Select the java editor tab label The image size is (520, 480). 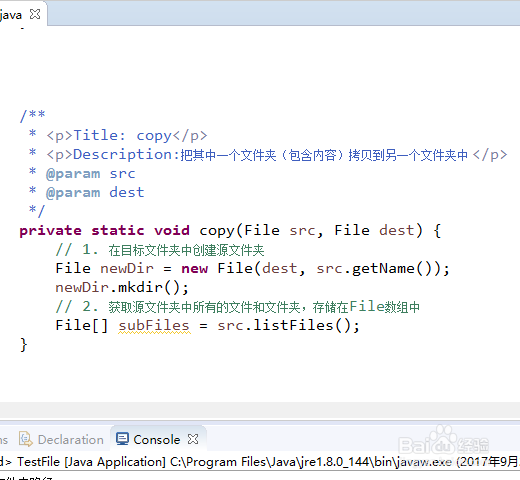11,15
